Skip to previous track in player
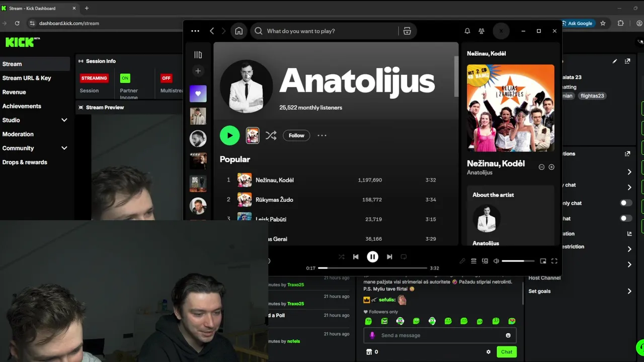This screenshot has width=644, height=362. (x=356, y=256)
